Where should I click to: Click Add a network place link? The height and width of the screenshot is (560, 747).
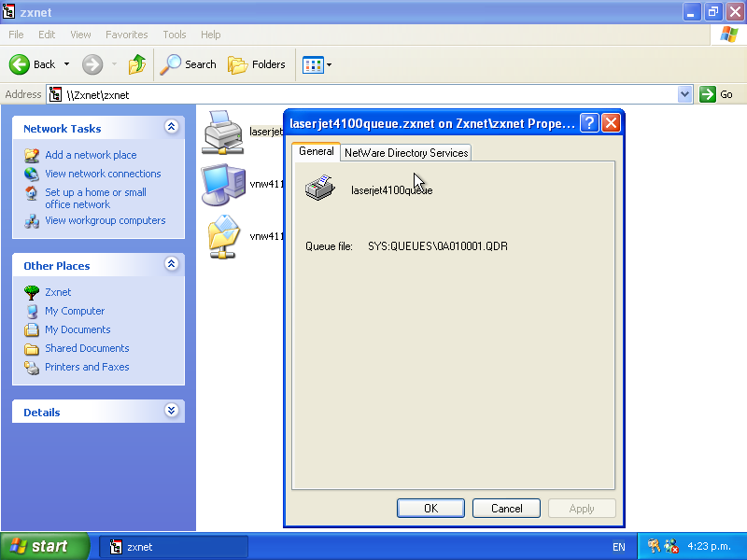91,155
